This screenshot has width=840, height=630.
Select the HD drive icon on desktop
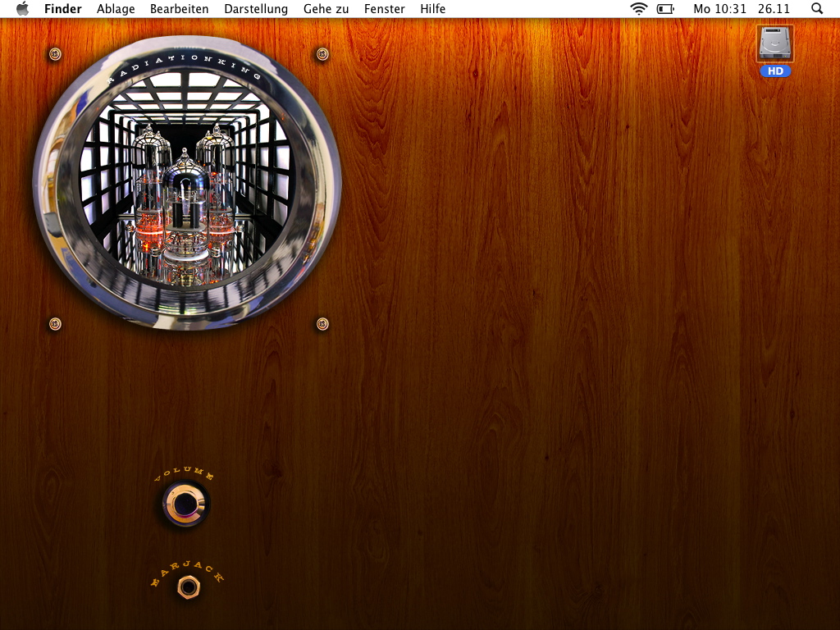[774, 43]
